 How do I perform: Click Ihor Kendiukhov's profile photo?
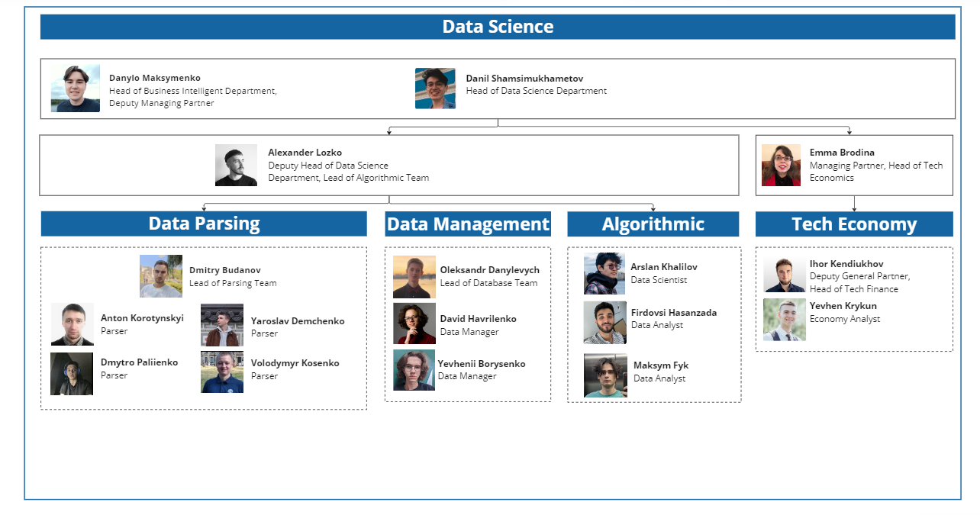click(785, 275)
